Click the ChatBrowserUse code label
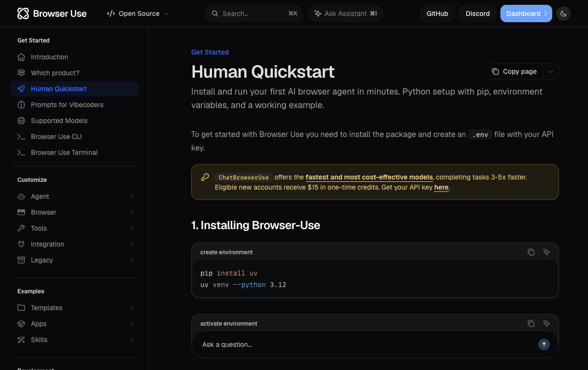Viewport: 588px width, 370px height. (244, 178)
